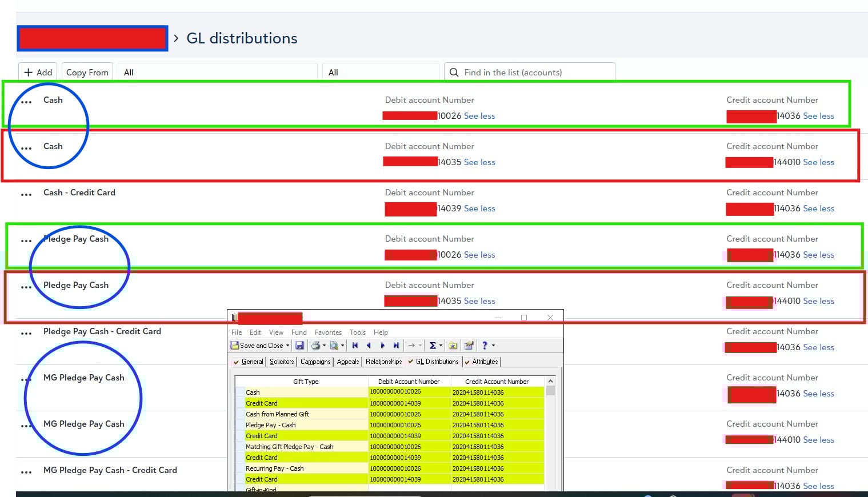Jump to the first record with navigation icon
This screenshot has height=497, width=868.
point(355,346)
